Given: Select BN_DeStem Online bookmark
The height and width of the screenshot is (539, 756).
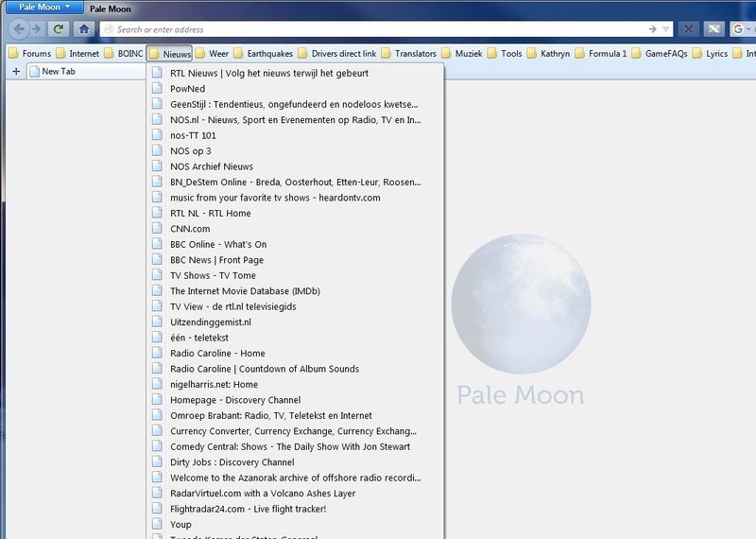Looking at the screenshot, I should pos(295,182).
